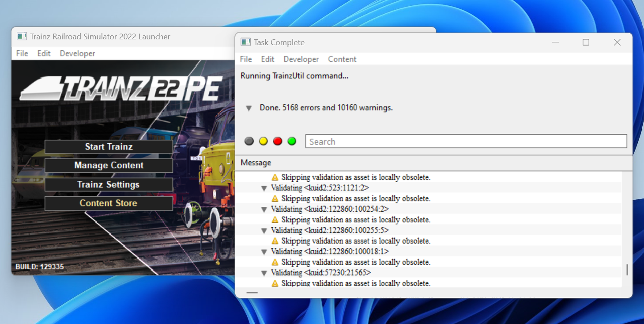Toggle the green filter dot

[x=292, y=141]
